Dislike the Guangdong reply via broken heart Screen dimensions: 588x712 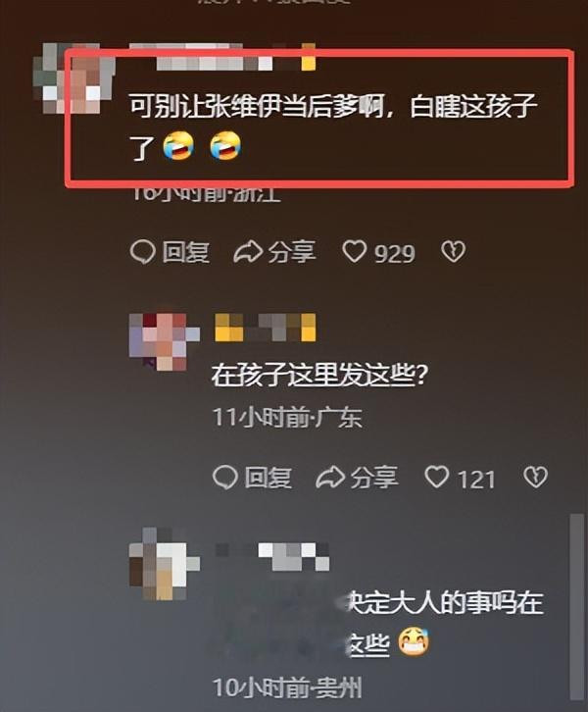(535, 478)
